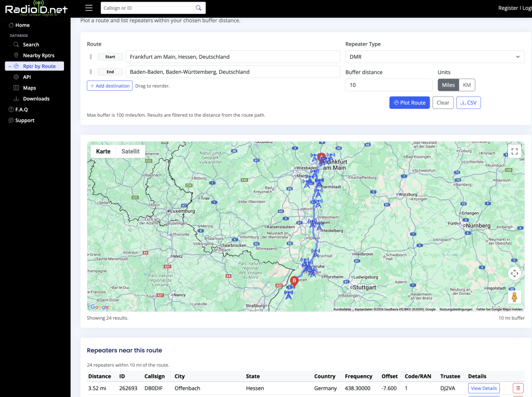Open Nearby Rptrs in sidebar
Screen dimensions: 532x397
point(38,56)
